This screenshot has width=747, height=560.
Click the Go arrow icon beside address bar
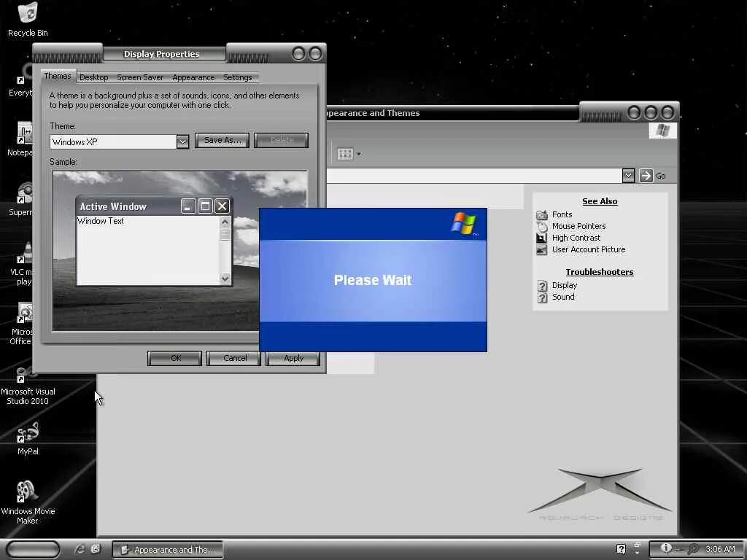point(646,175)
